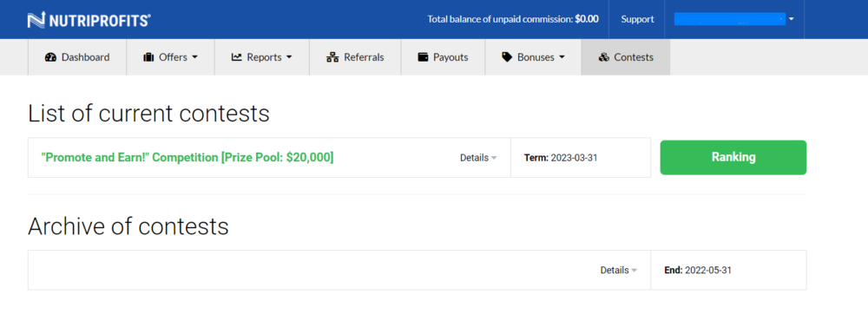Click the Offers briefcase icon
868x314 pixels.
pos(148,57)
